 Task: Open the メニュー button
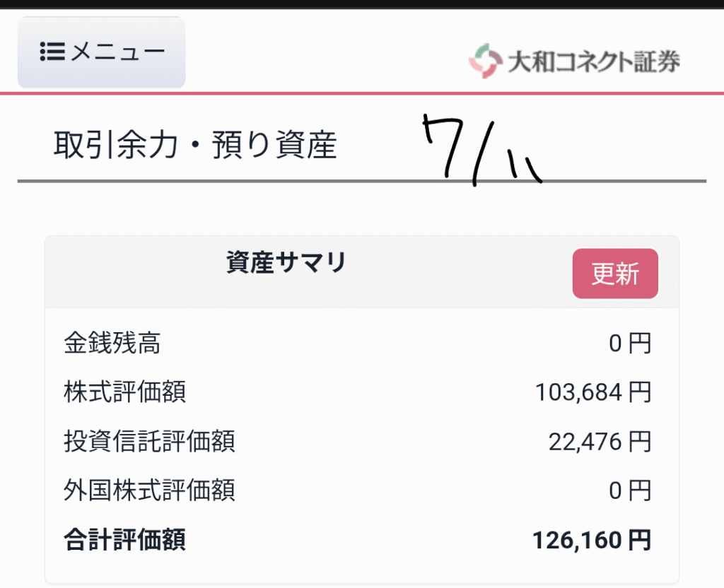102,52
